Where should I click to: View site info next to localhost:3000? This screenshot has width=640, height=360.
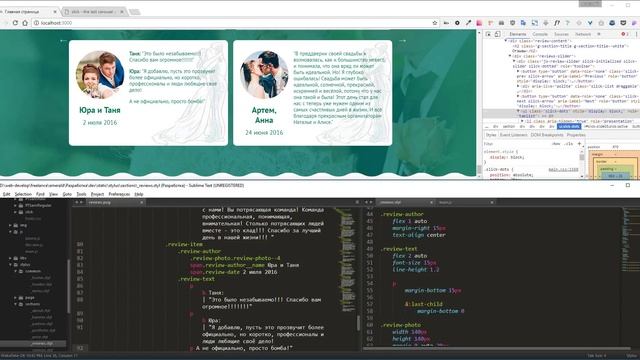pos(36,23)
